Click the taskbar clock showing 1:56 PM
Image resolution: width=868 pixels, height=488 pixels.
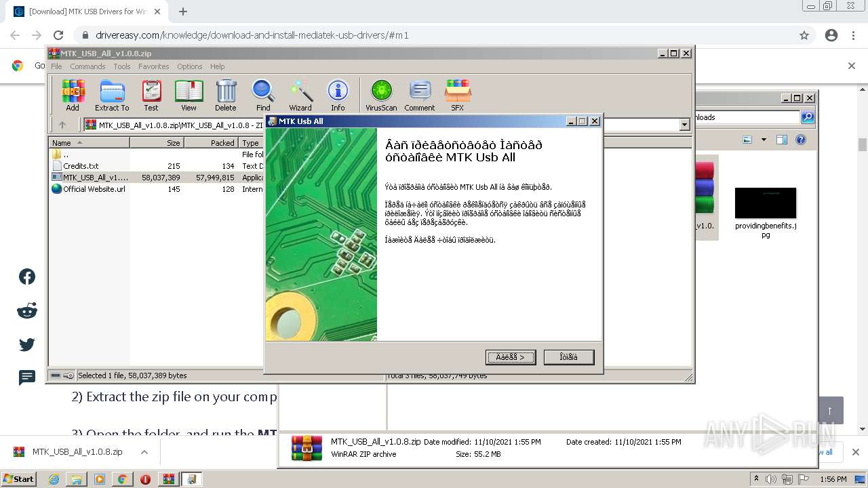tap(833, 479)
